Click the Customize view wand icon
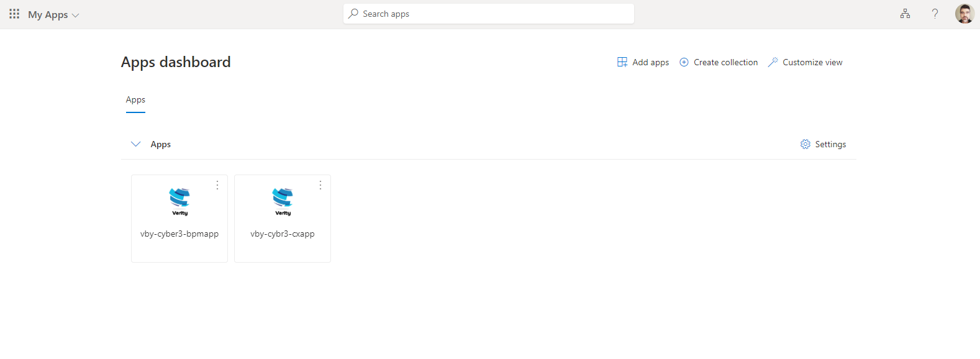The image size is (980, 359). 773,62
